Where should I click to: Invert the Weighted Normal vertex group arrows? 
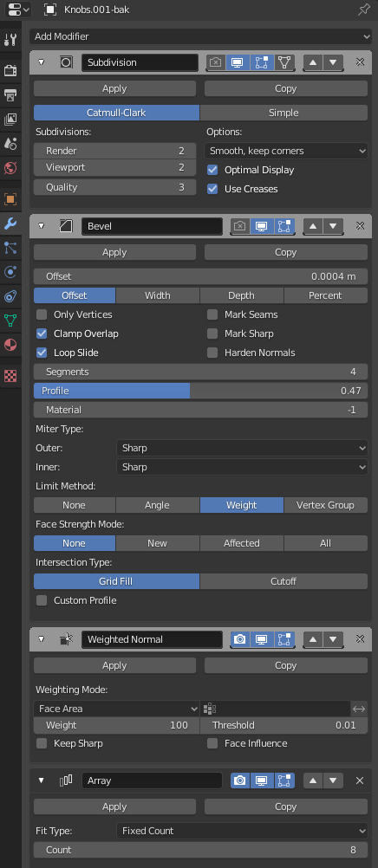pyautogui.click(x=359, y=709)
